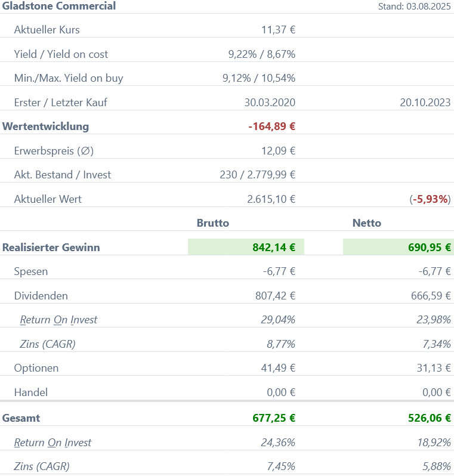Select the last purchase date 20.10.2023
Viewport: 454px width, 476px height.
coord(425,103)
